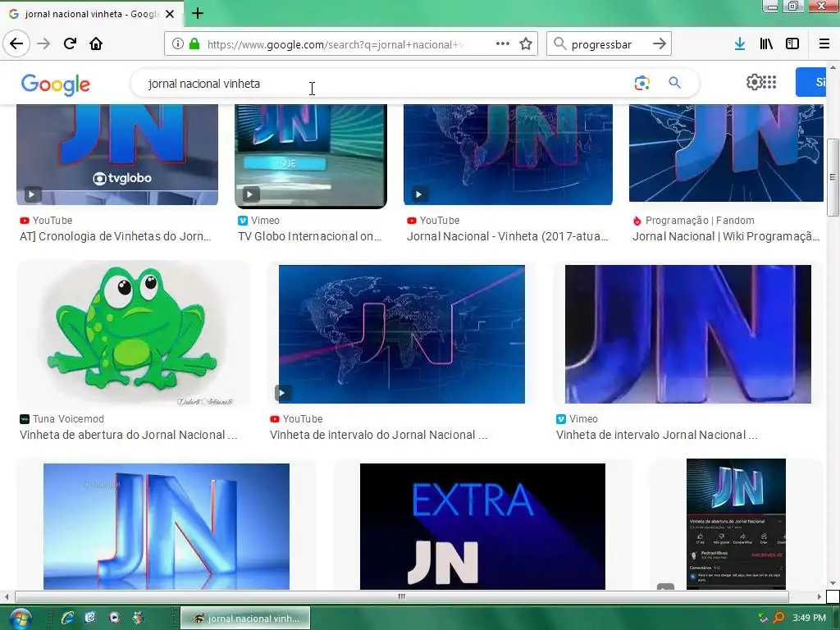Open Windows Media Player taskbar icon

[x=114, y=619]
